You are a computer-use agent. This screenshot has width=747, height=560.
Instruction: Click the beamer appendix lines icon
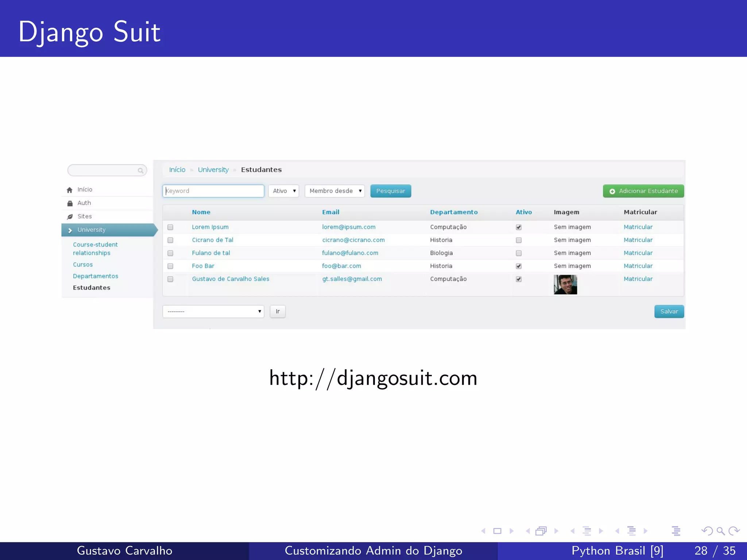tap(676, 531)
